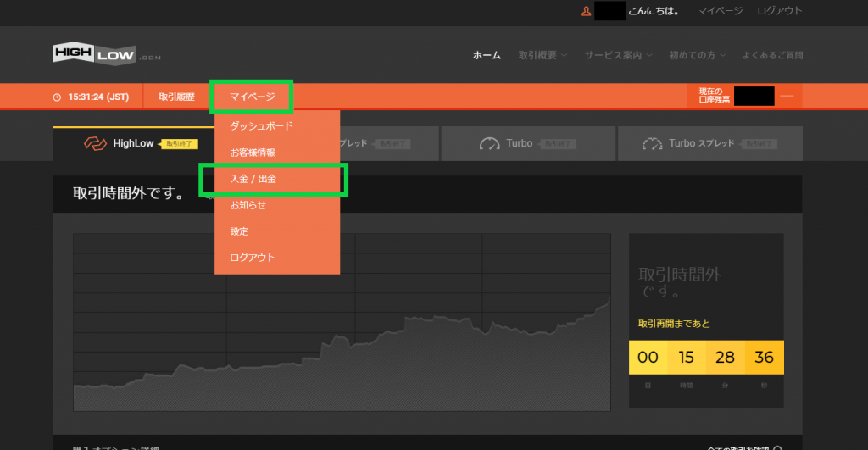The image size is (868, 450).
Task: Click the 現在の口座残高 balance label
Action: coord(714,96)
